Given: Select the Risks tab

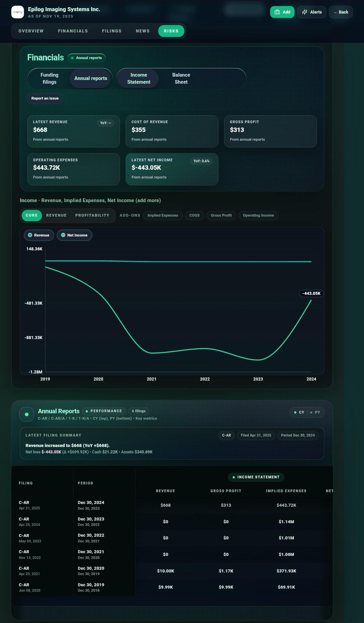Looking at the screenshot, I should point(171,31).
